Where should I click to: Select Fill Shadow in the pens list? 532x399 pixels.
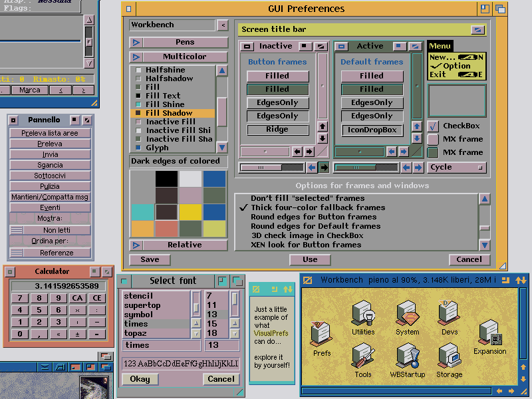coord(169,113)
